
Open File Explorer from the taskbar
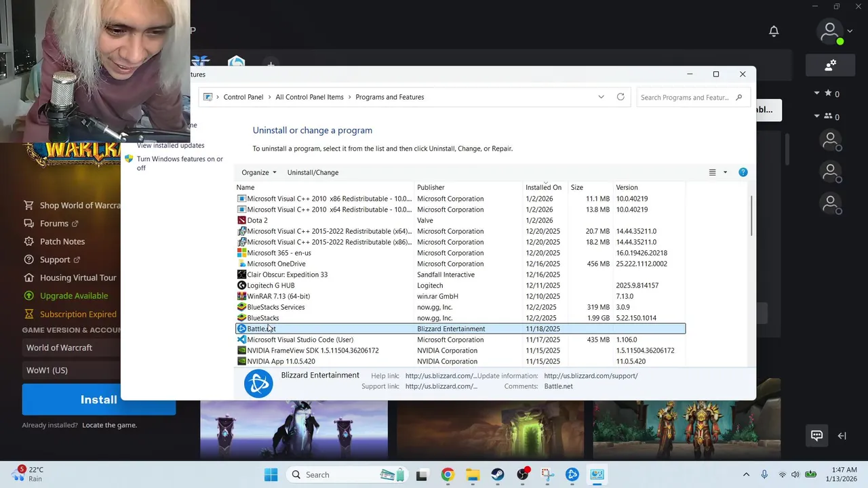[472, 474]
